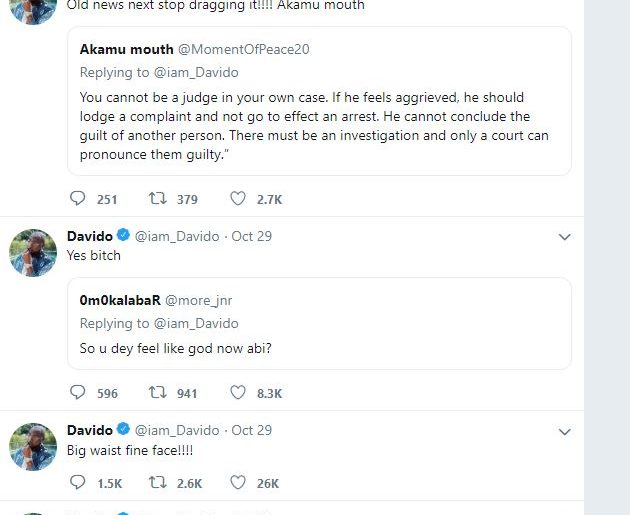This screenshot has height=515, width=630.
Task: Click the "Big waist fine face!!!!" tweet text
Action: [x=129, y=450]
